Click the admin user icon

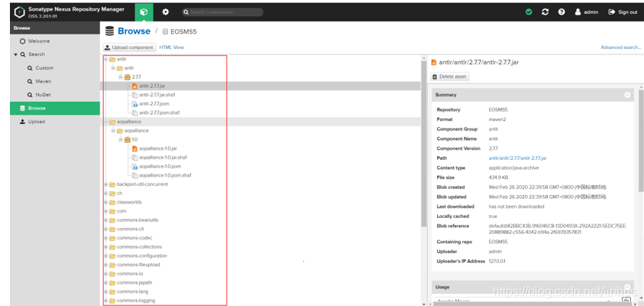pyautogui.click(x=578, y=12)
